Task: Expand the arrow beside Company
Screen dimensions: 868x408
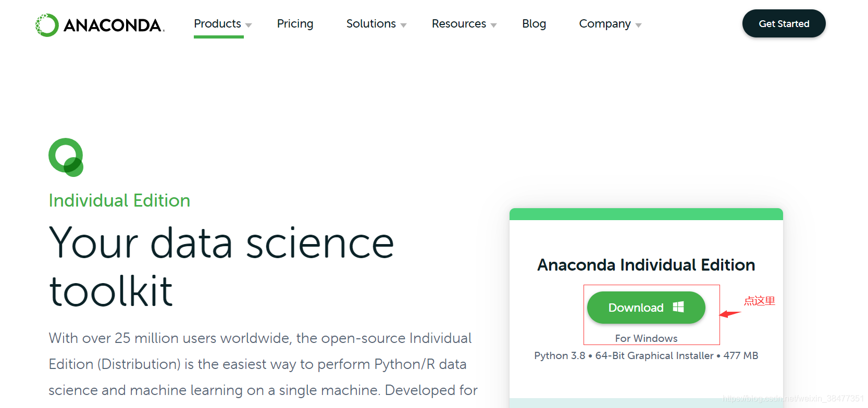Action: pos(638,25)
